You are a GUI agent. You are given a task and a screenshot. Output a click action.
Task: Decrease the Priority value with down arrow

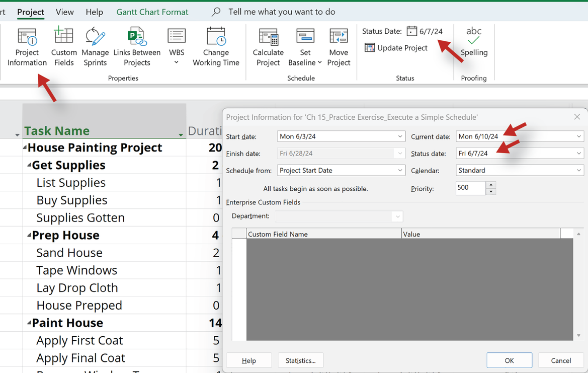[x=491, y=191]
